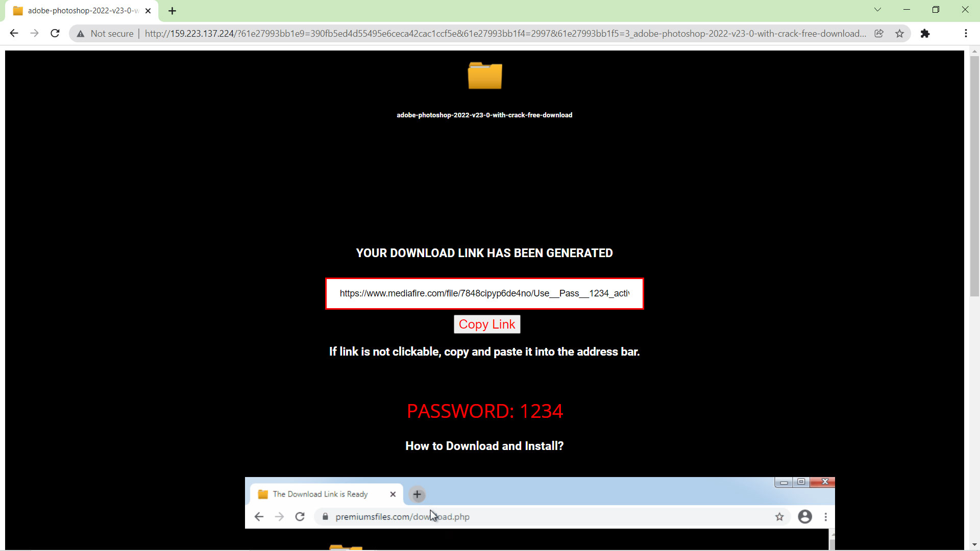The image size is (980, 551).
Task: Expand the tab search dropdown arrow
Action: coord(877,10)
